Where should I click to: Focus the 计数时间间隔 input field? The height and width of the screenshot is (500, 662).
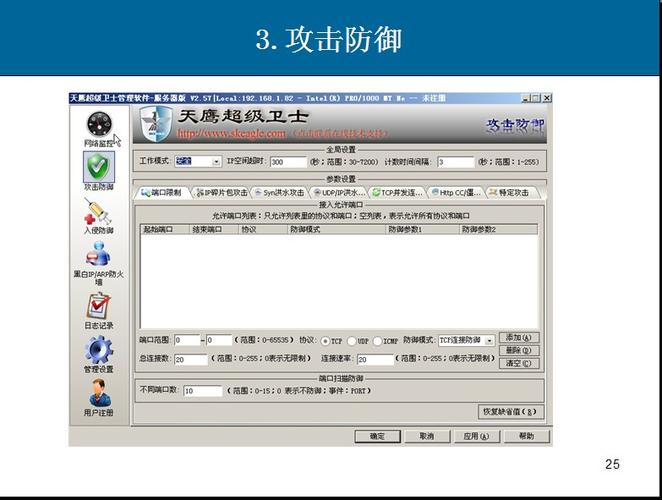pyautogui.click(x=456, y=162)
